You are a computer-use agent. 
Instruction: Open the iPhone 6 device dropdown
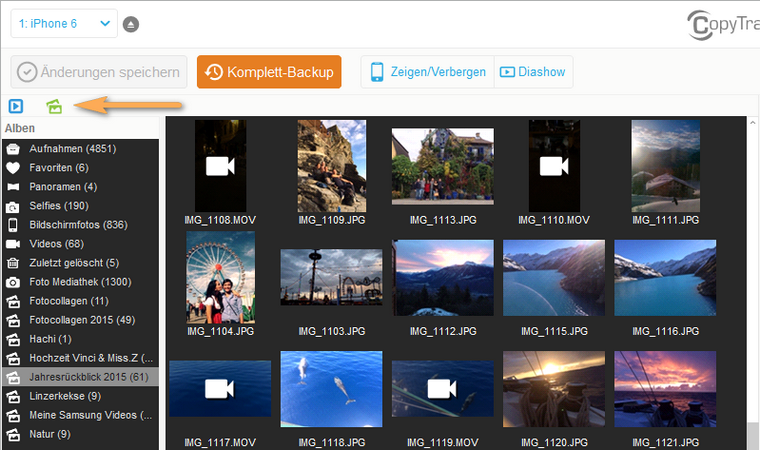64,23
